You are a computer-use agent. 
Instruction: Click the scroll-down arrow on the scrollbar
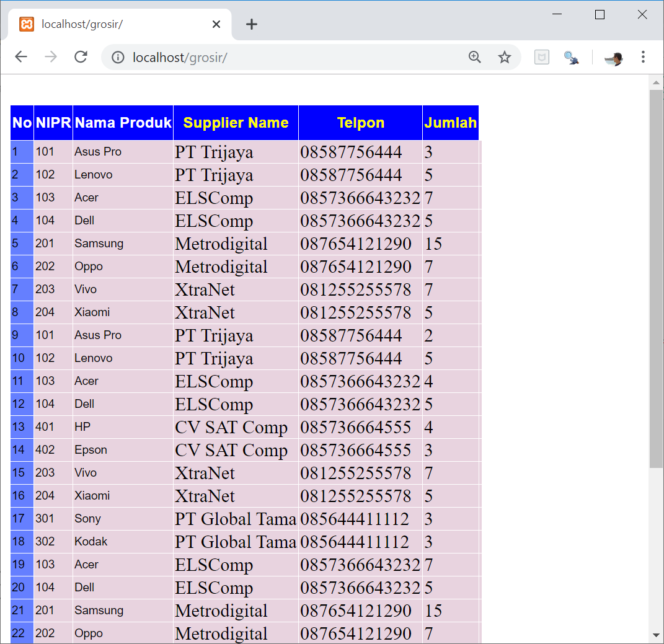point(657,635)
